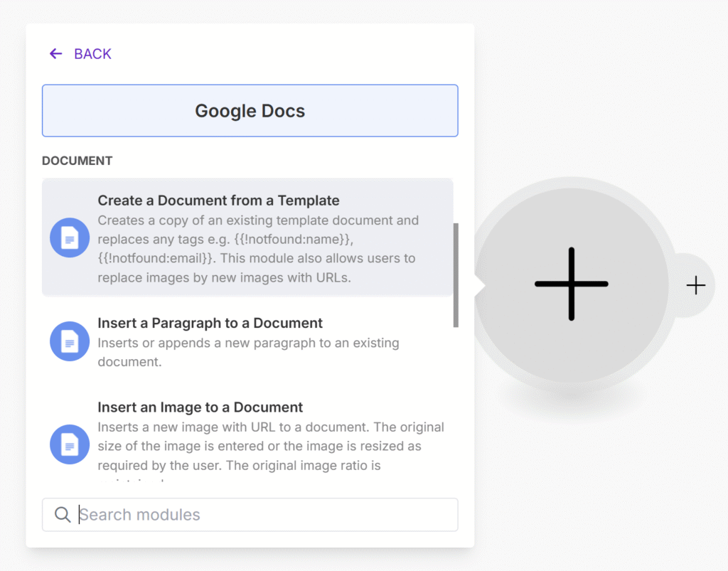Image resolution: width=728 pixels, height=571 pixels.
Task: Click the DOCUMENT section heading
Action: (77, 161)
